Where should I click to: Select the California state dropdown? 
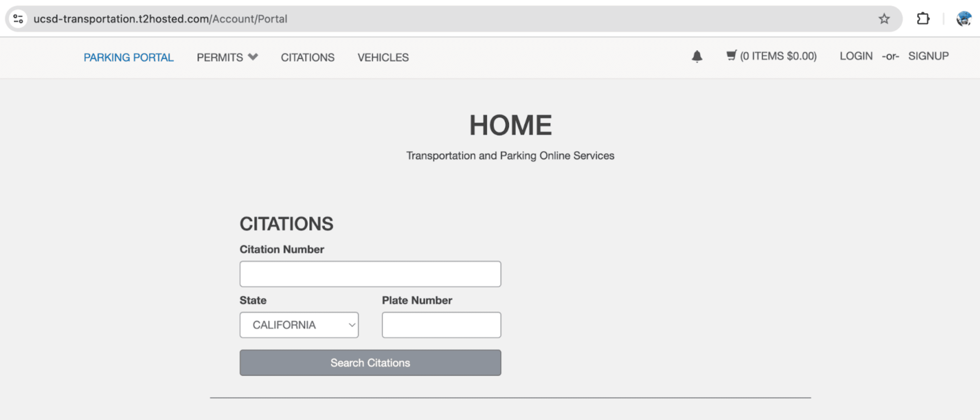click(299, 325)
